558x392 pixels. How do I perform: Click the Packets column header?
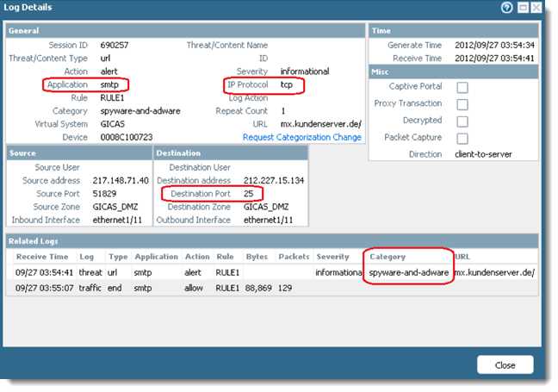(x=294, y=257)
